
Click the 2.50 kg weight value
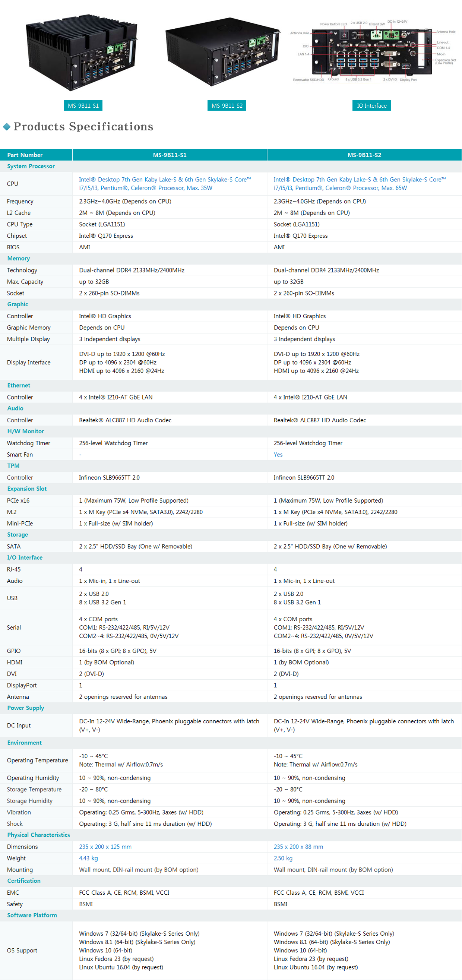coord(283,858)
